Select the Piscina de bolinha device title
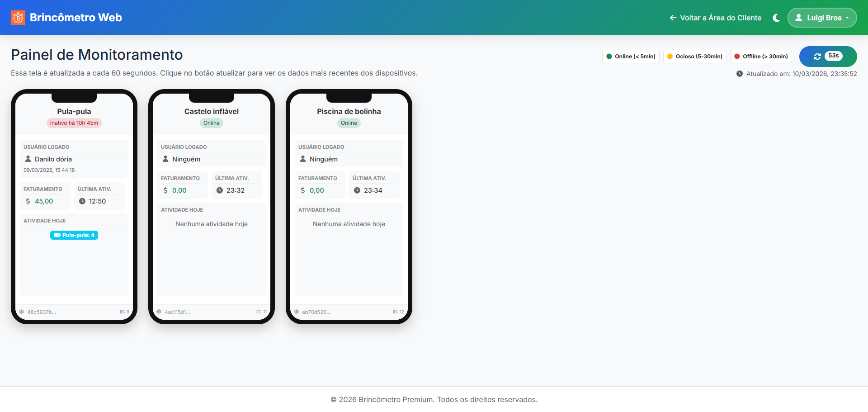This screenshot has height=412, width=868. 349,111
